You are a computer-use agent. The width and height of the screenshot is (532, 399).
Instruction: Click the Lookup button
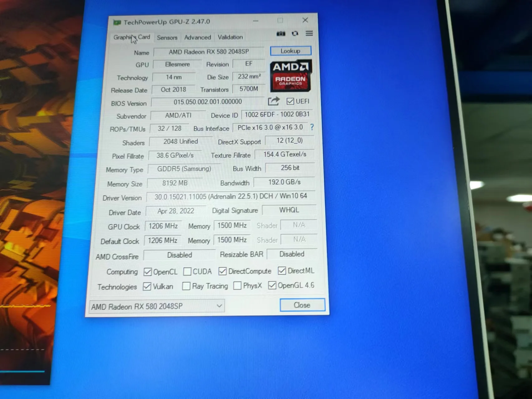291,51
